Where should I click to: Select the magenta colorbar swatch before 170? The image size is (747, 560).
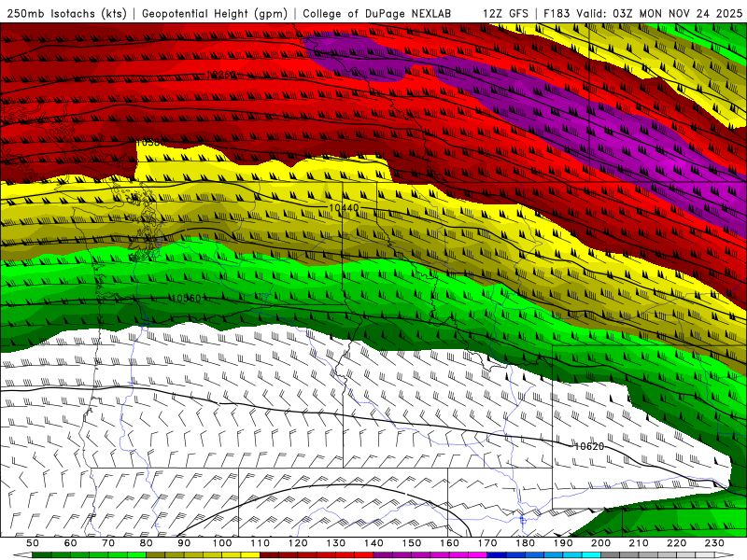coord(477,555)
